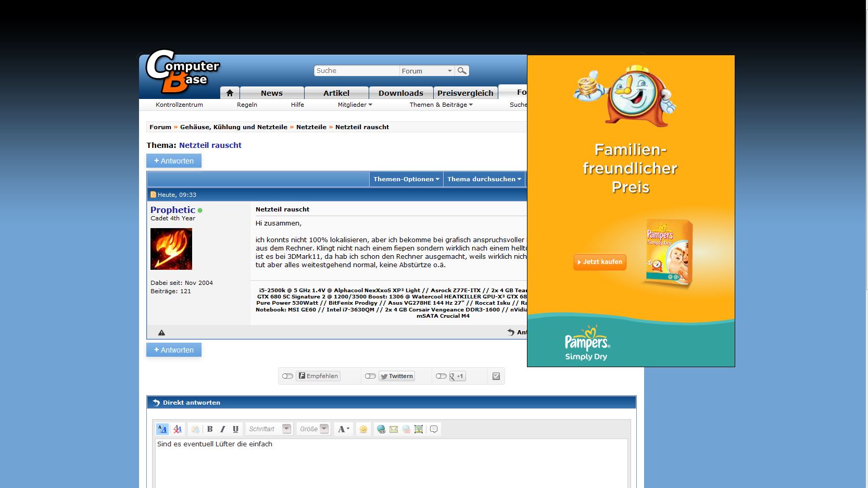The height and width of the screenshot is (488, 868).
Task: Click Jetzt kaufen in the Pampers ad
Action: (600, 262)
